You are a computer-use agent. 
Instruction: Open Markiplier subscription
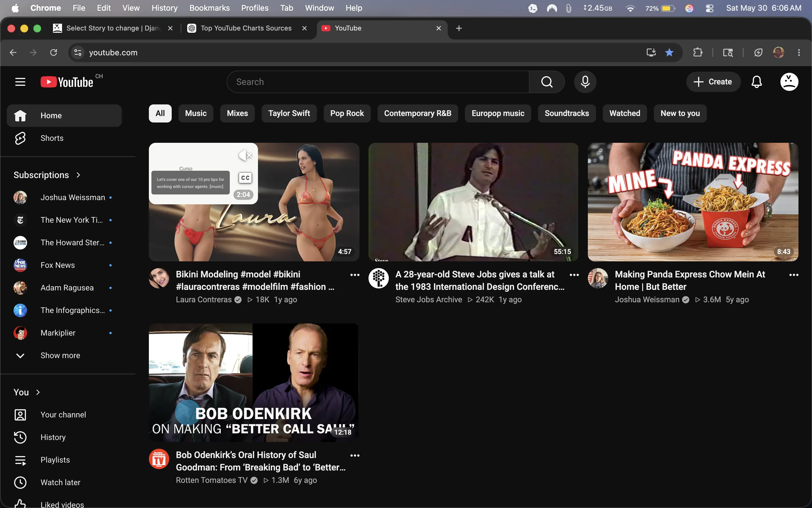coord(64,333)
